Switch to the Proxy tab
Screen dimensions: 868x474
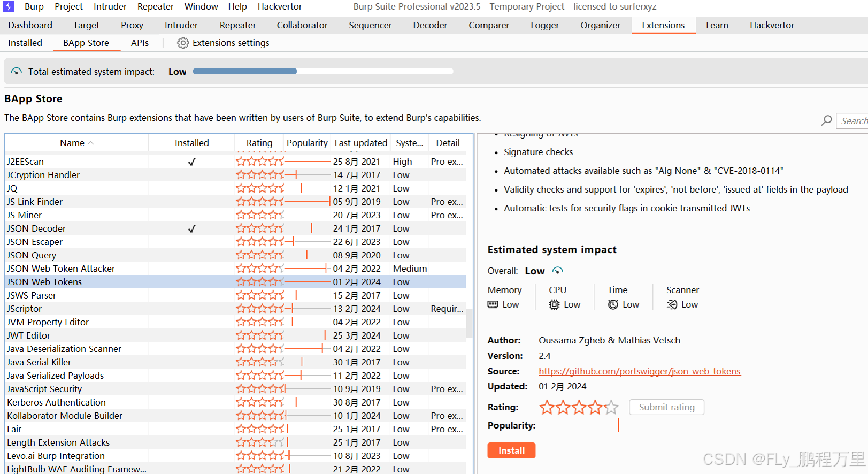pos(132,25)
